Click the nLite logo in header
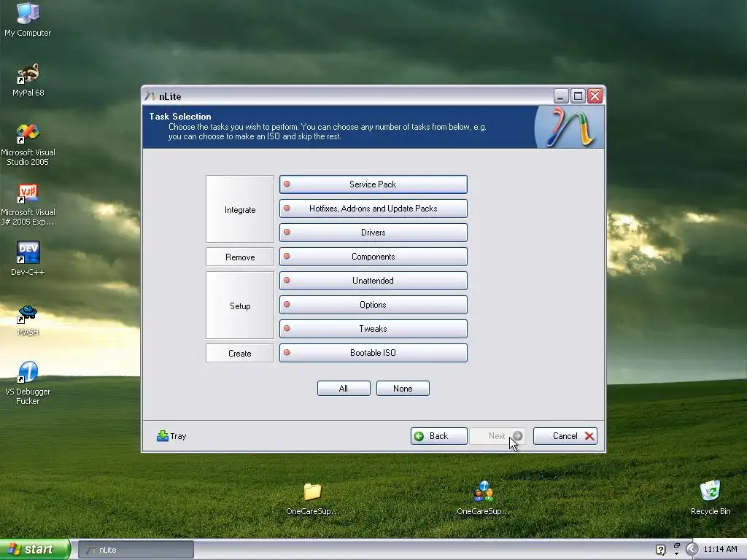 (x=569, y=127)
